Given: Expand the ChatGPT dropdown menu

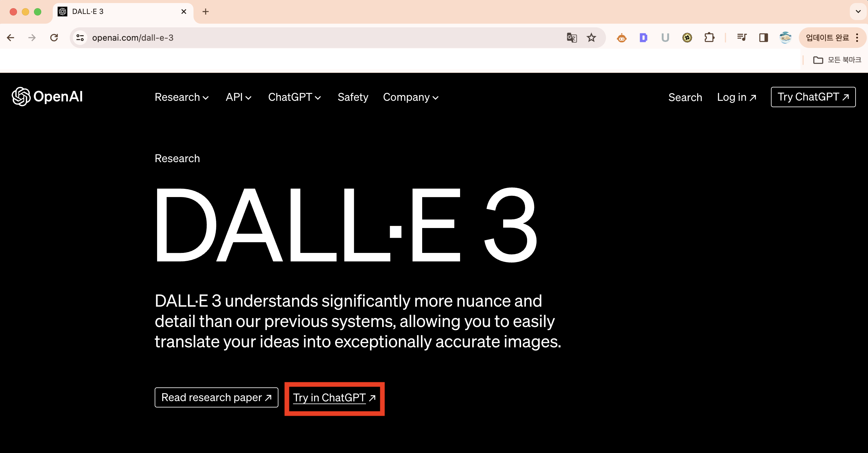Looking at the screenshot, I should 294,97.
